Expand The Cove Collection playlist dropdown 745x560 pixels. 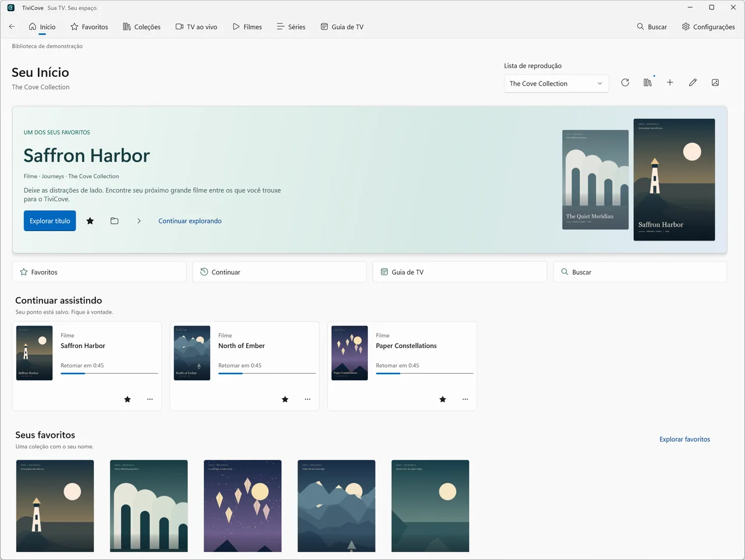(x=556, y=83)
